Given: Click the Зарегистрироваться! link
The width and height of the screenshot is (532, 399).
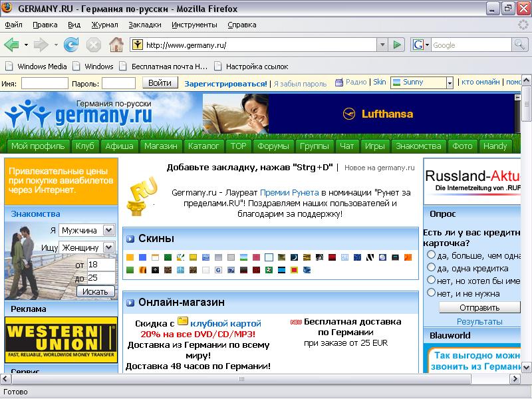Looking at the screenshot, I should [x=225, y=84].
